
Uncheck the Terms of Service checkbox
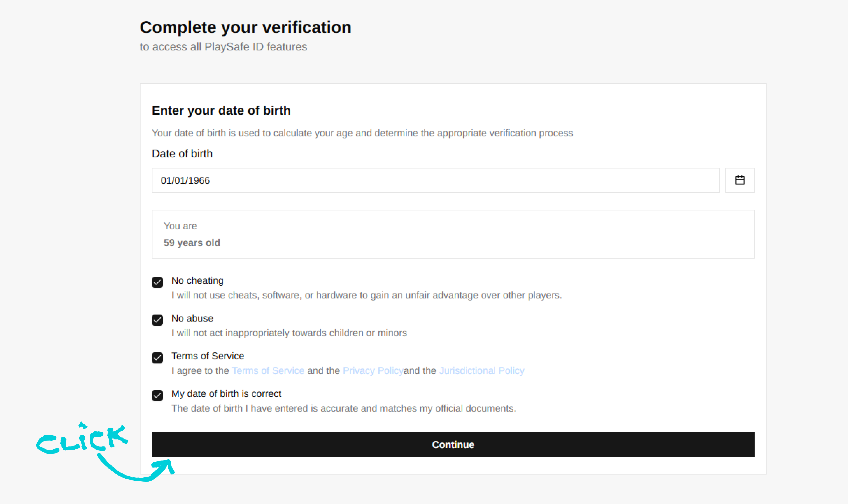coord(157,358)
